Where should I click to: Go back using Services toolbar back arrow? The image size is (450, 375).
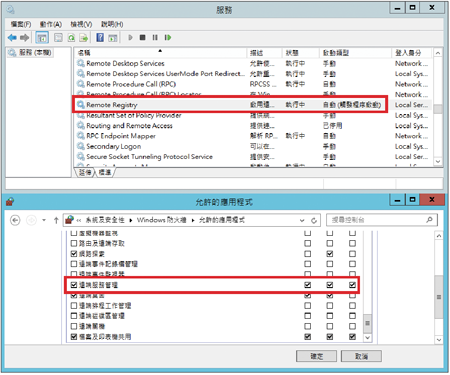click(12, 38)
